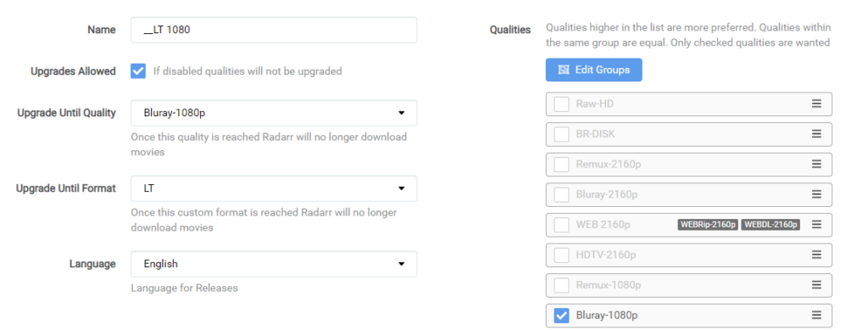Click the WEBRip-2160p tag in WEB 2160p
Viewport: 868px width, 330px height.
click(708, 224)
